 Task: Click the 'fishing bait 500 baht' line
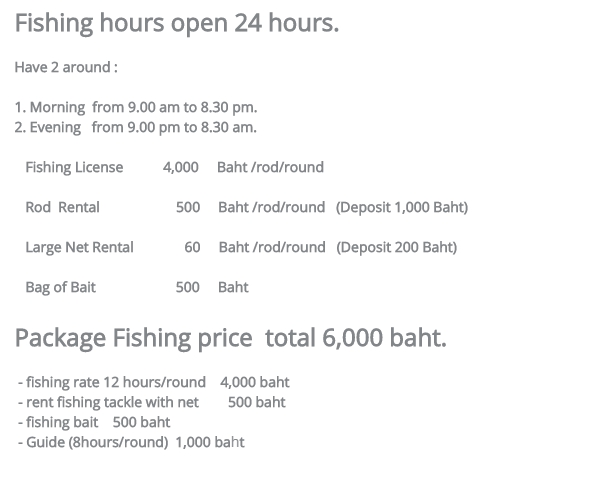click(94, 422)
